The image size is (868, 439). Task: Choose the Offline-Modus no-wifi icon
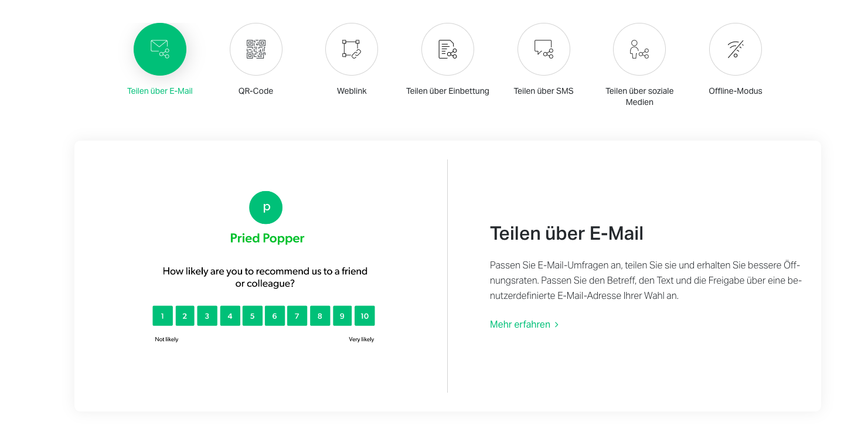point(736,49)
